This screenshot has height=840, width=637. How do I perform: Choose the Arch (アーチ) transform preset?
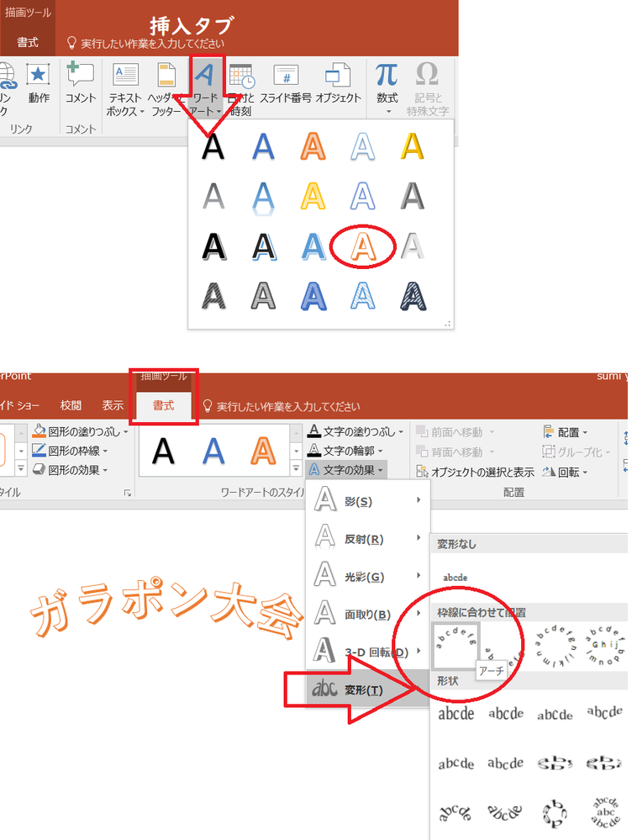point(455,646)
